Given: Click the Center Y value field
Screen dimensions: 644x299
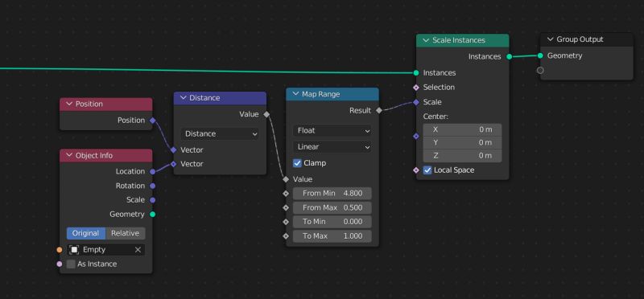Looking at the screenshot, I should (462, 143).
